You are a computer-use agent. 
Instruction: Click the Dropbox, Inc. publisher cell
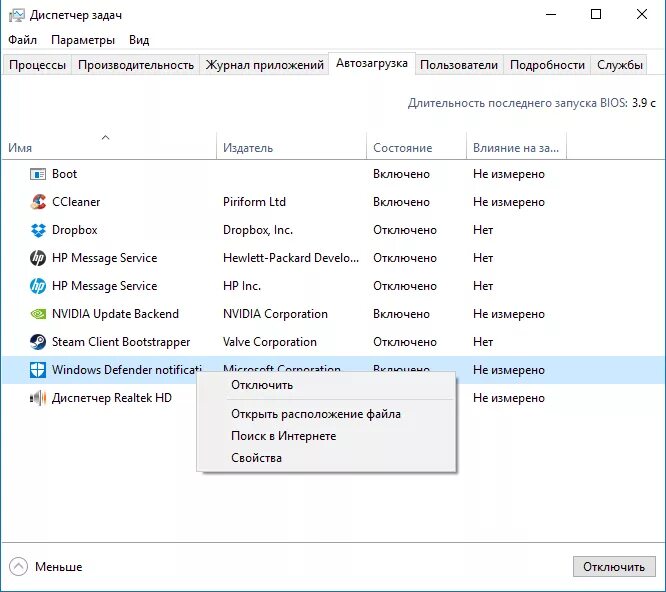258,230
